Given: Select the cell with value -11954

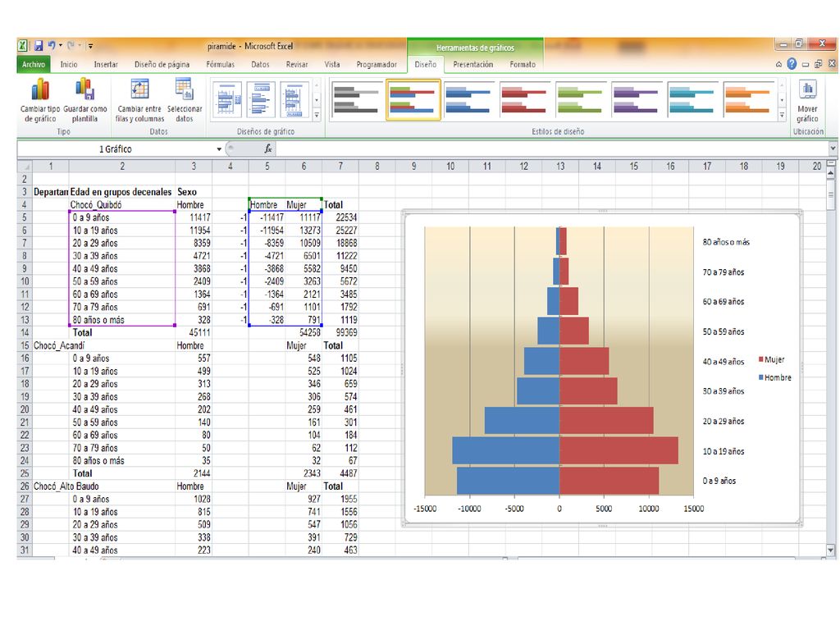Looking at the screenshot, I should click(x=267, y=231).
